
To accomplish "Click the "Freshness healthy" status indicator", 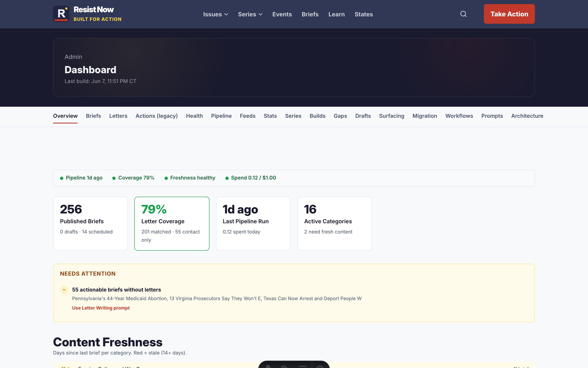I will 190,178.
